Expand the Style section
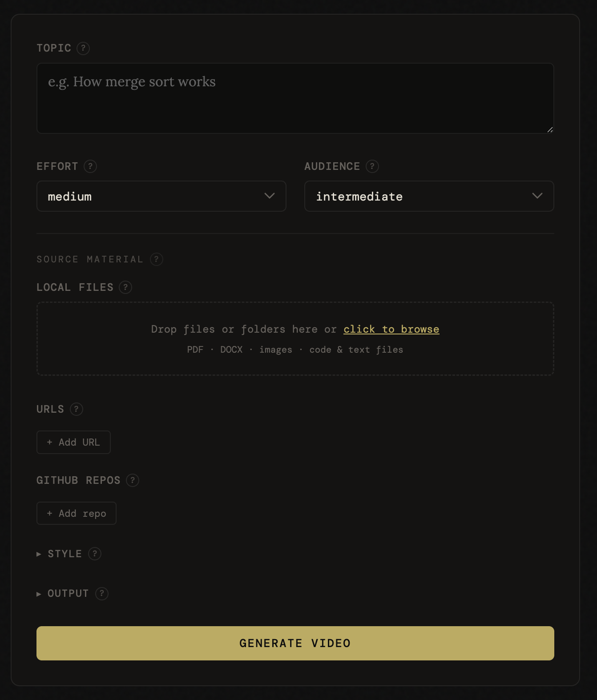The height and width of the screenshot is (700, 597). point(65,554)
